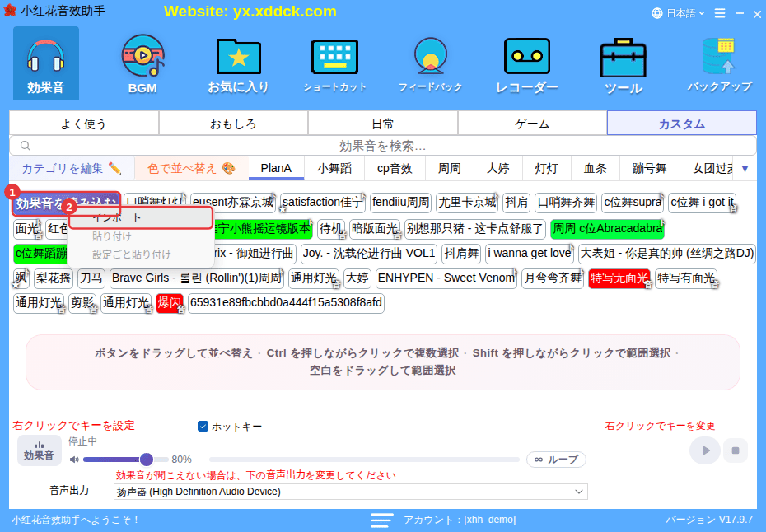The height and width of the screenshot is (532, 766).
Task: Click the play button
Action: coord(705,450)
